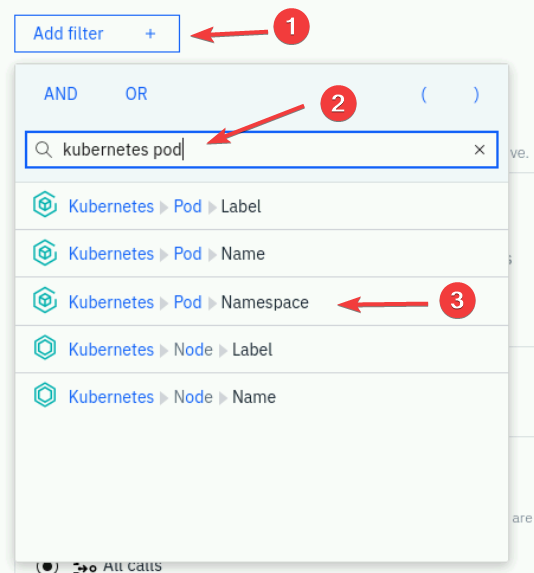Choose Kubernetes Pod Namespace filter
The image size is (534, 573).
coord(262,302)
